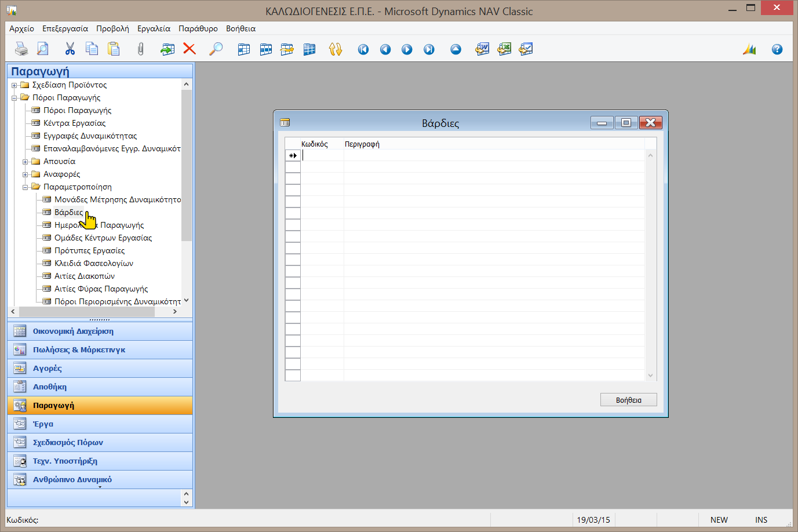This screenshot has width=798, height=532.
Task: Open Πρότυπες Εργασίες tree item
Action: tap(90, 250)
